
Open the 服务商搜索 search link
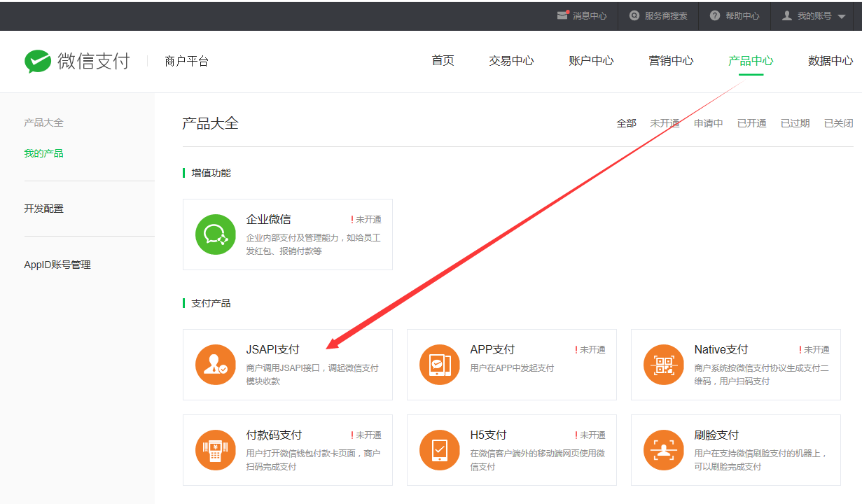pyautogui.click(x=658, y=15)
